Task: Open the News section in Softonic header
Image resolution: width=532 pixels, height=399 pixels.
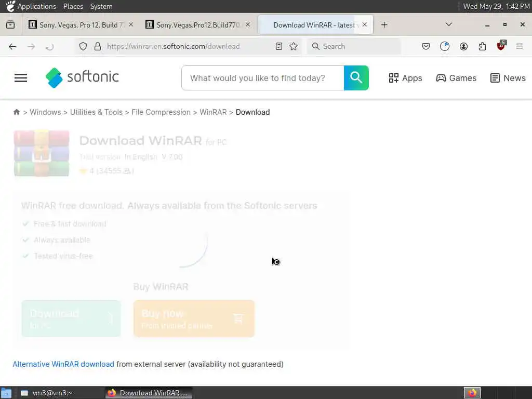Action: [508, 78]
